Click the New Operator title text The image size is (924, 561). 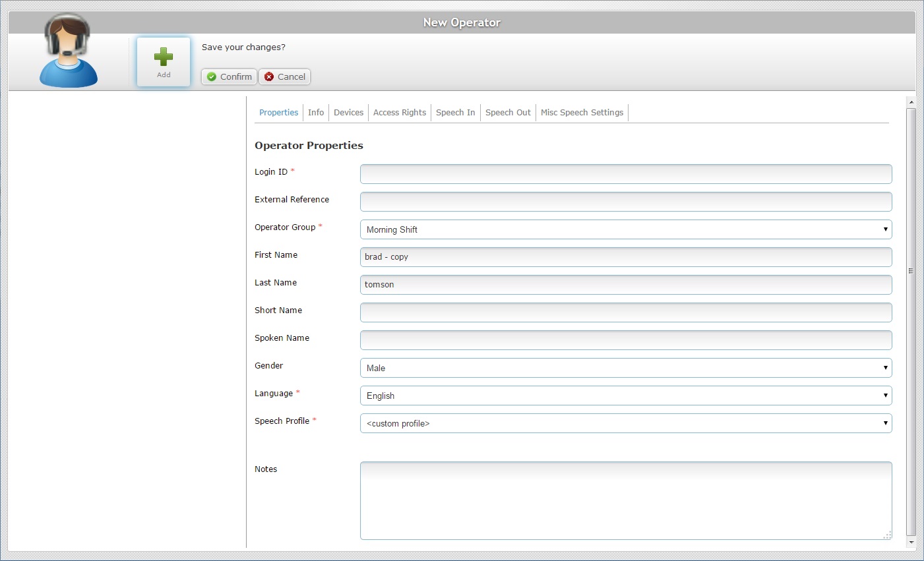click(x=462, y=22)
